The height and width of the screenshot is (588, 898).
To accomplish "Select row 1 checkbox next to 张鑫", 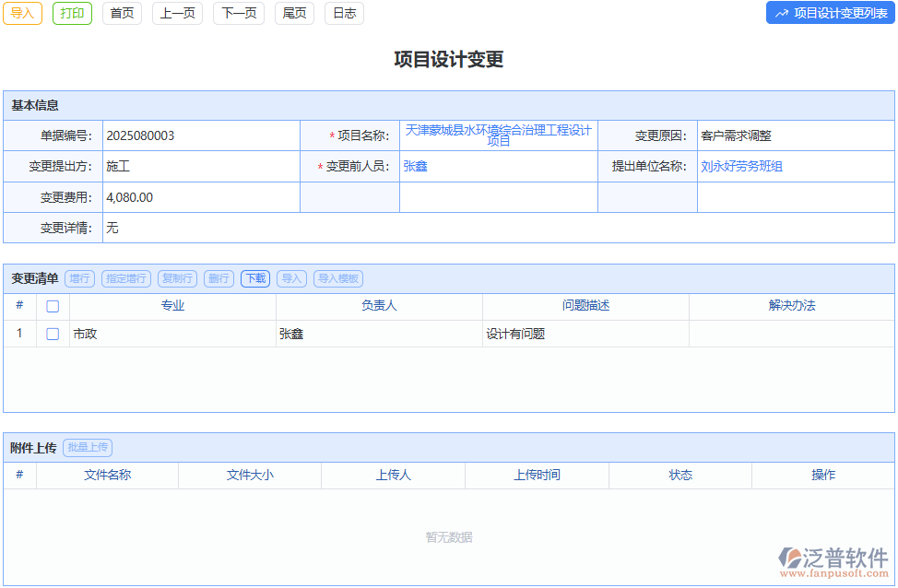I will click(52, 334).
